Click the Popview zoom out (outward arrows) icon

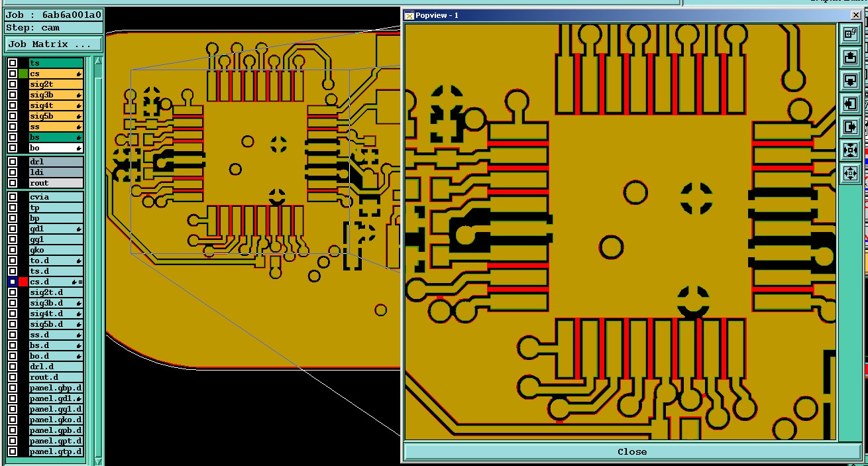pos(850,174)
